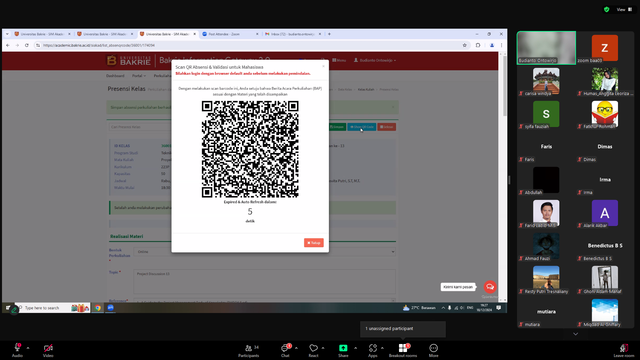Bookmark this page with star icon
This screenshot has width=640, height=360.
[x=464, y=45]
